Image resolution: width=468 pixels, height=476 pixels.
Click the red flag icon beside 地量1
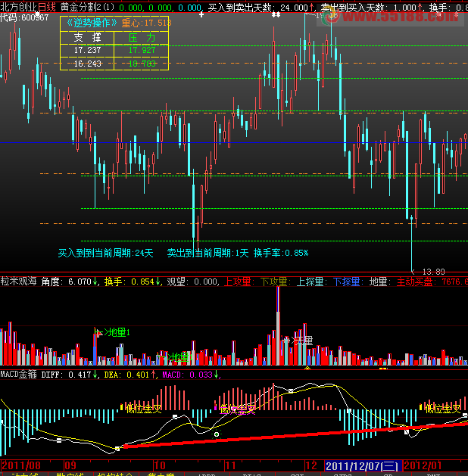pyautogui.click(x=98, y=333)
